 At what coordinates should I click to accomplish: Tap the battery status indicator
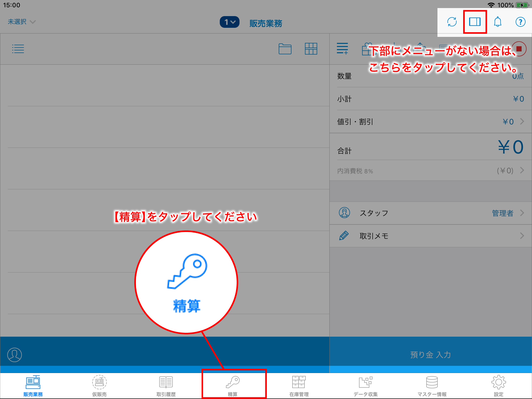(x=522, y=5)
